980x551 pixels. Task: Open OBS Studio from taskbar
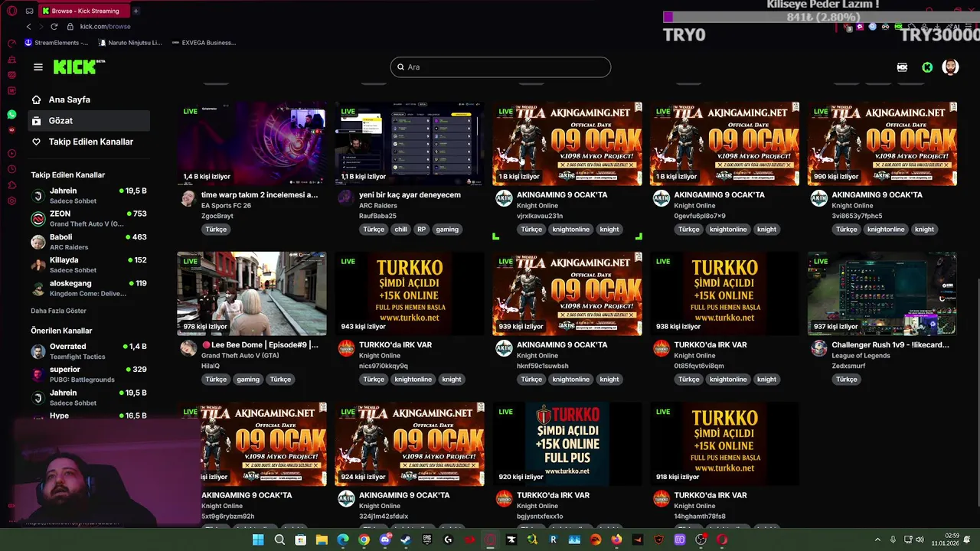click(701, 540)
